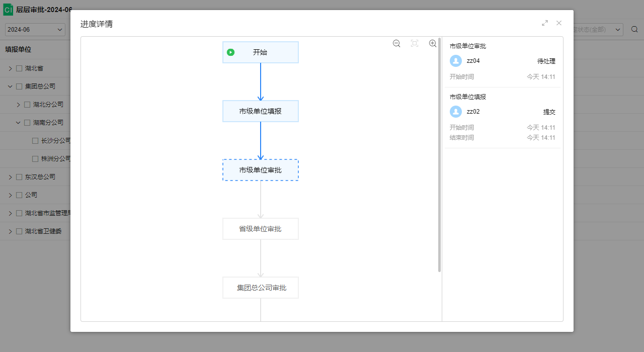The height and width of the screenshot is (352, 644).
Task: Fit flow diagram to canvas
Action: [415, 44]
